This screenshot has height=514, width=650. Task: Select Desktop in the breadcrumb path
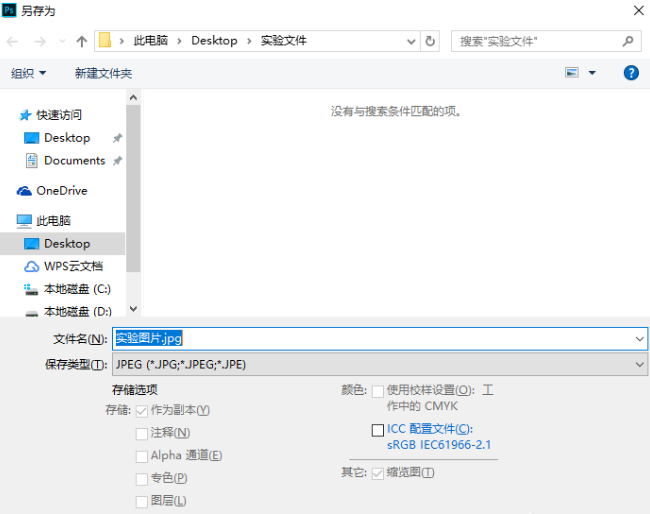click(x=214, y=41)
